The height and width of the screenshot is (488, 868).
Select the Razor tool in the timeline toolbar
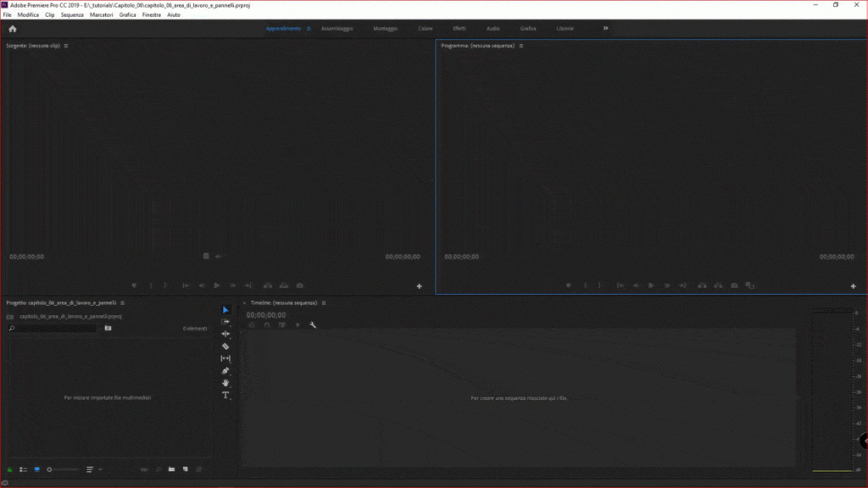(225, 346)
